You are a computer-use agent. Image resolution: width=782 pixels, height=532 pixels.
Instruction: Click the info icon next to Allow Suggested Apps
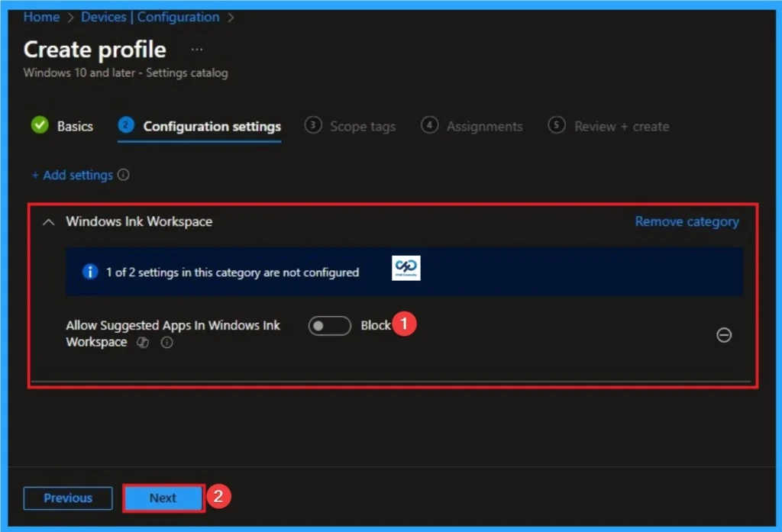tap(166, 343)
